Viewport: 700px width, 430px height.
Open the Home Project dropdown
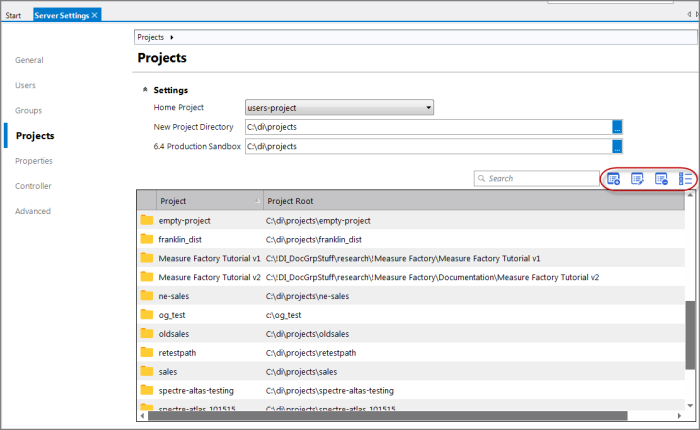coord(339,108)
